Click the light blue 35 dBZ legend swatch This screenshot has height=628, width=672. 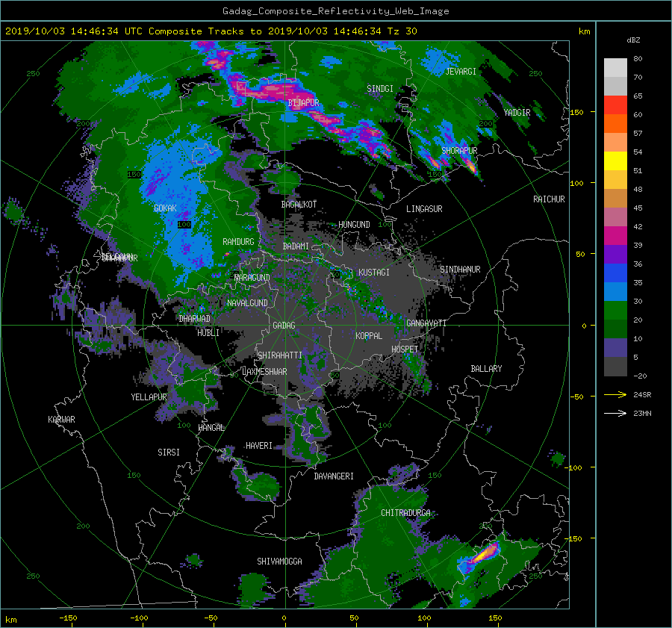(615, 292)
